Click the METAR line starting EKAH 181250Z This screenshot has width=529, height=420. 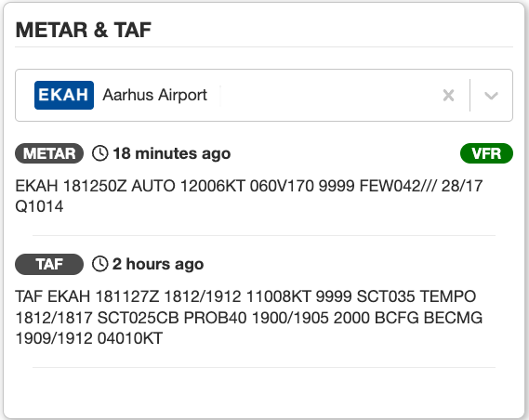click(249, 186)
